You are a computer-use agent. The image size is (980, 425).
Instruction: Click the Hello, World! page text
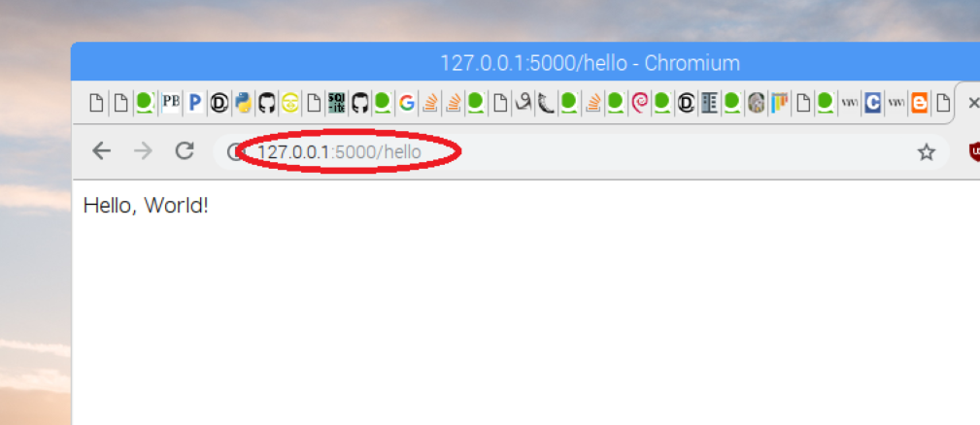146,206
